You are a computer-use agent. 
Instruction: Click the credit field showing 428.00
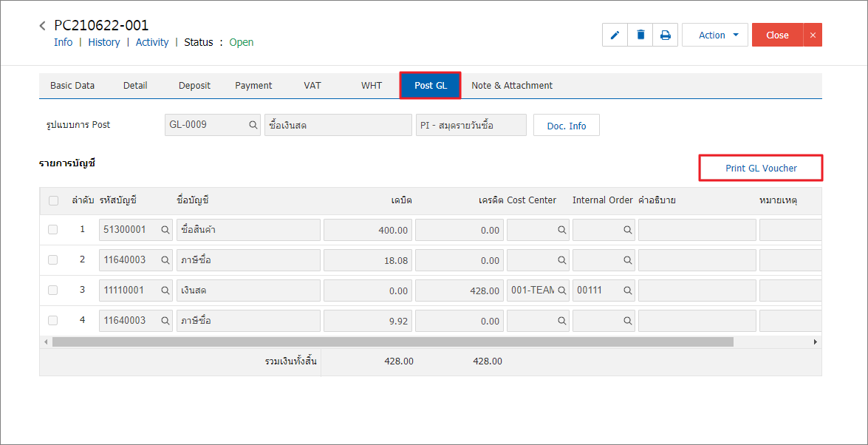click(x=459, y=290)
